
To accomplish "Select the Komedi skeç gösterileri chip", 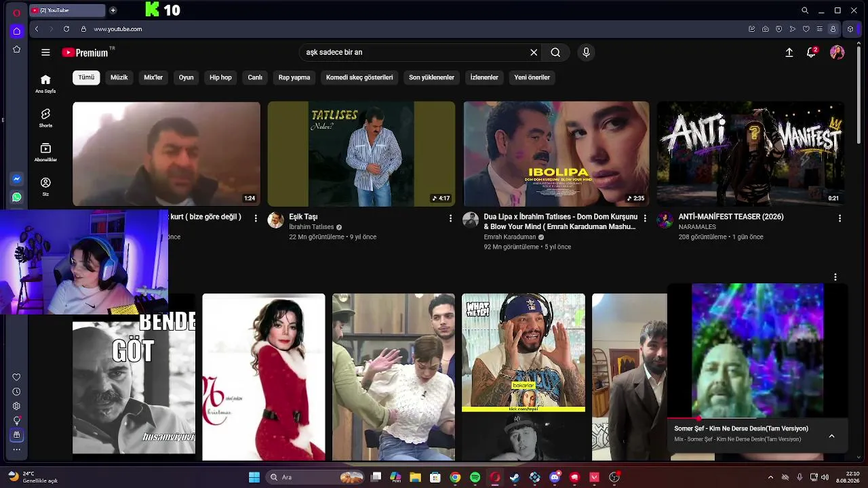I will (x=359, y=77).
